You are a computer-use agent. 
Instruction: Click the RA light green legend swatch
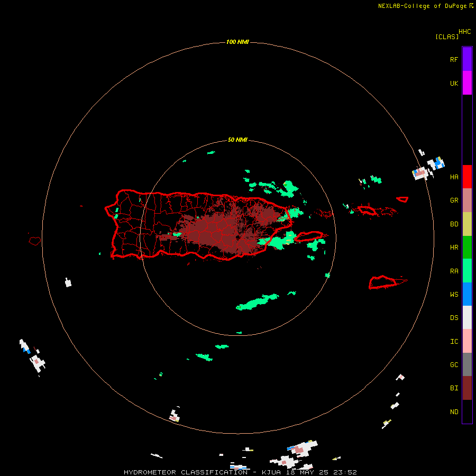467,271
